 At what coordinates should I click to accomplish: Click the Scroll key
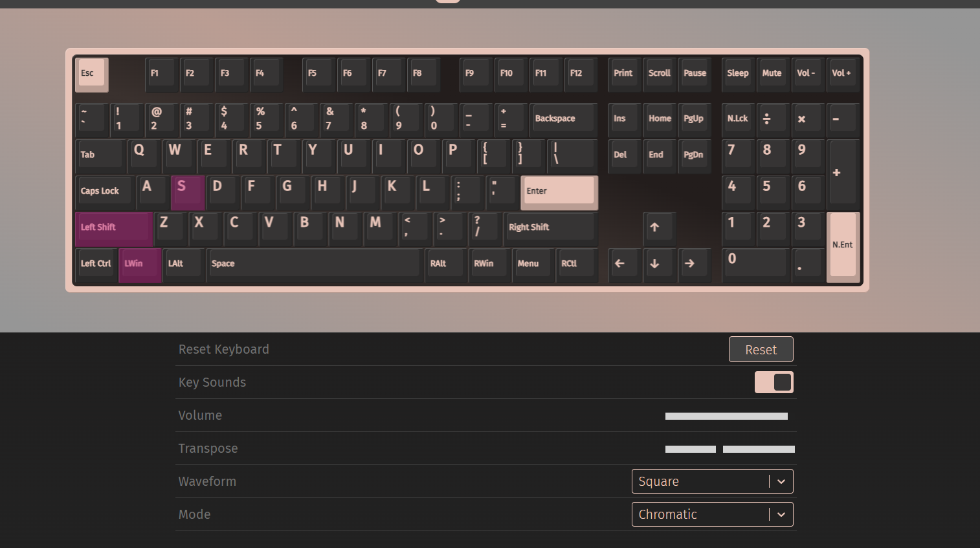point(660,74)
